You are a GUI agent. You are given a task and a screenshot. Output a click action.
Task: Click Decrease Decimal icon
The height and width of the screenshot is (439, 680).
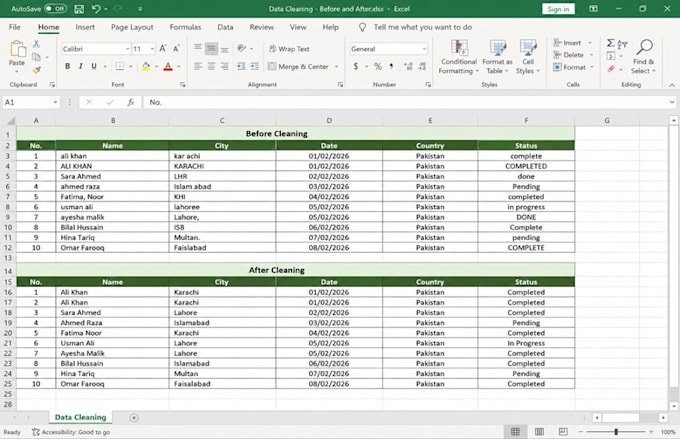click(x=422, y=66)
